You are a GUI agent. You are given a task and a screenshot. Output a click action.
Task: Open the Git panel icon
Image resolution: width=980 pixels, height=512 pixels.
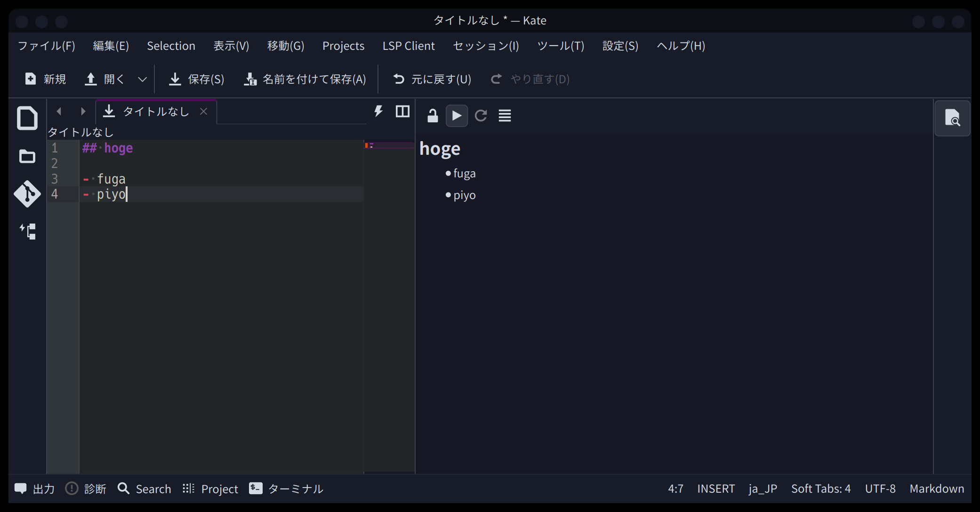(27, 193)
